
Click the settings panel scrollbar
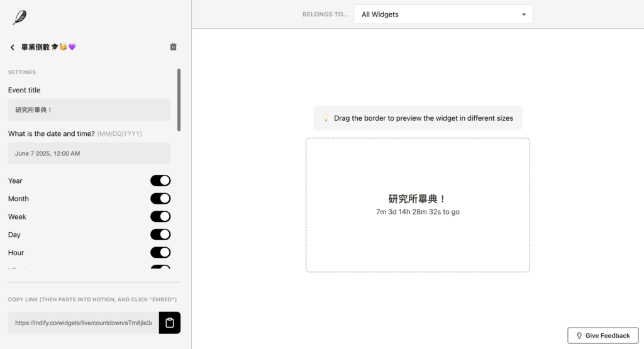[x=179, y=99]
